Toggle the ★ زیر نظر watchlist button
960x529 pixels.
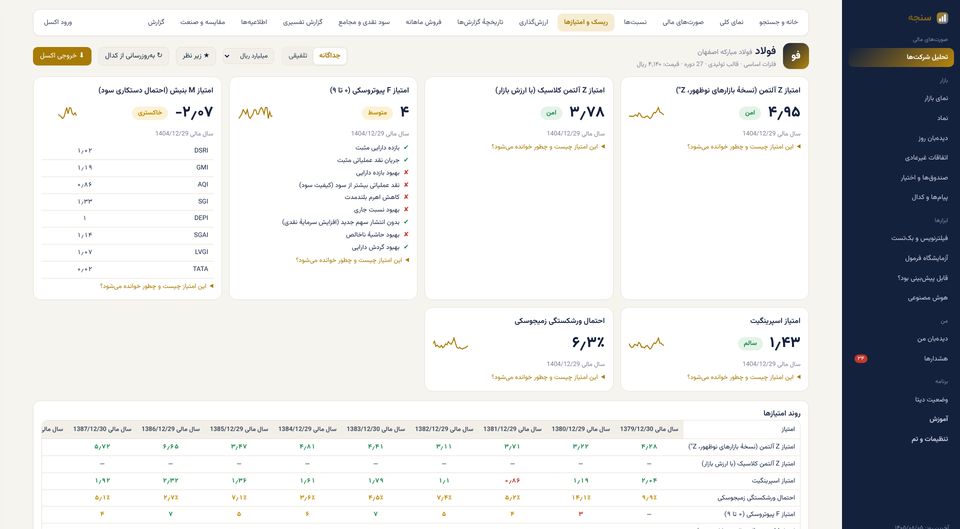point(196,56)
